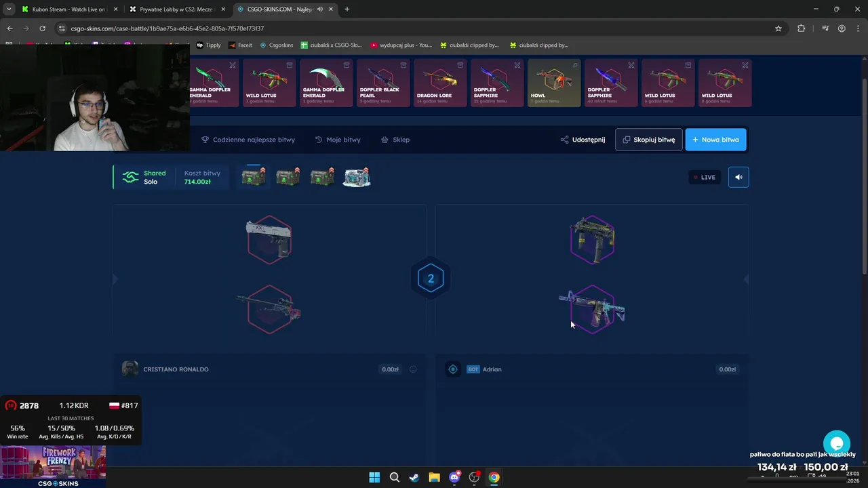
Task: Slide battle panels with right edge arrow
Action: click(x=746, y=279)
